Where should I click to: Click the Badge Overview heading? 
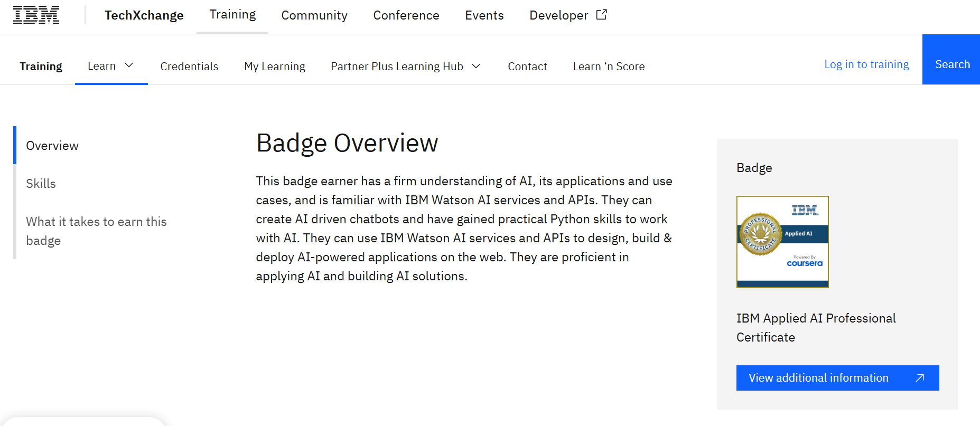point(347,143)
